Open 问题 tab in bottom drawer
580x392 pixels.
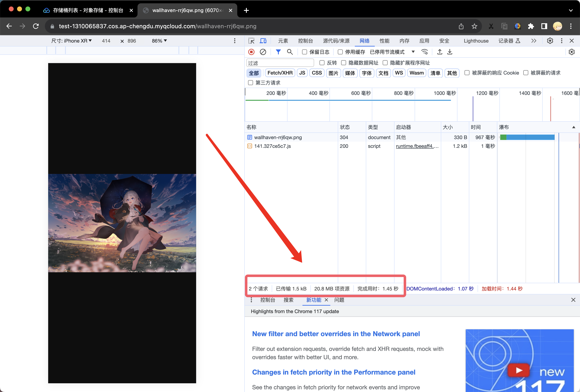[x=339, y=300]
